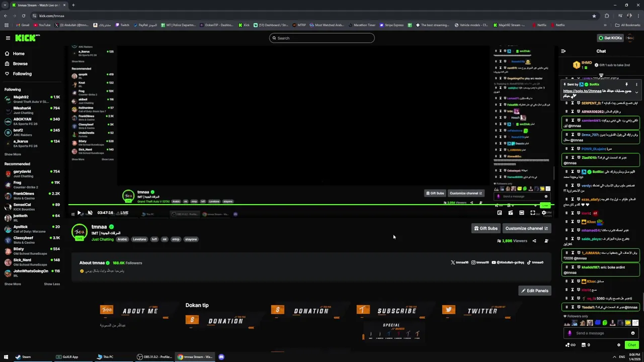Screen dimensions: 644x362
Task: Open chat settings gear
Action: click(x=619, y=345)
